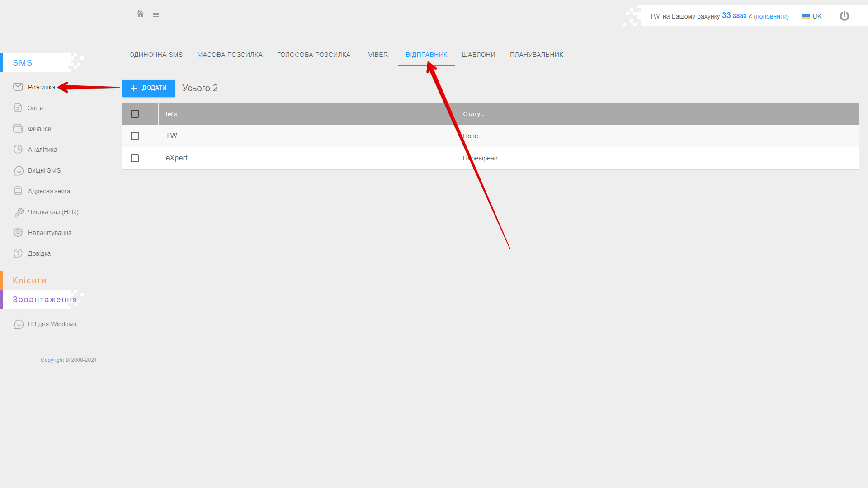Open Фінанси wallet sidebar item
Image resolution: width=868 pixels, height=488 pixels.
pos(39,129)
